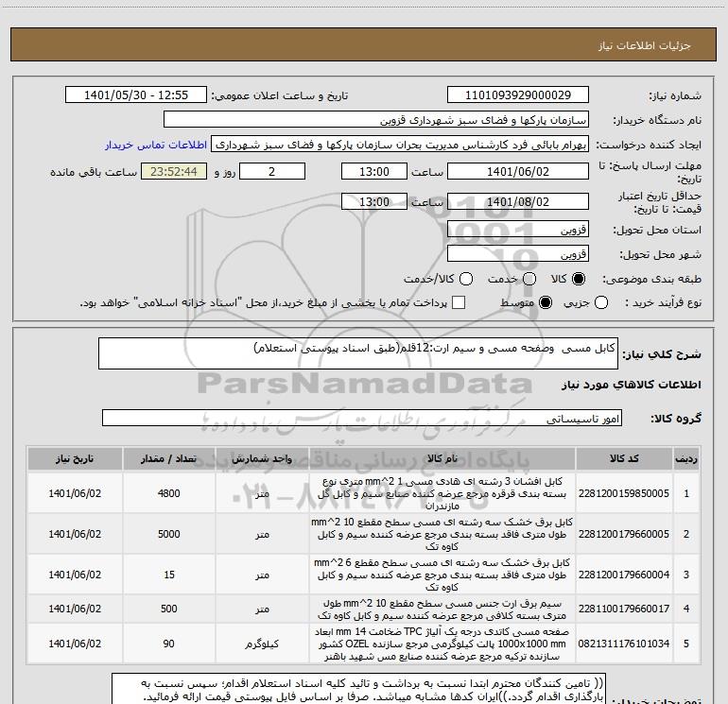Click quantity 4800 in row 1
Viewport: 728px width, 704px height.
(x=168, y=493)
